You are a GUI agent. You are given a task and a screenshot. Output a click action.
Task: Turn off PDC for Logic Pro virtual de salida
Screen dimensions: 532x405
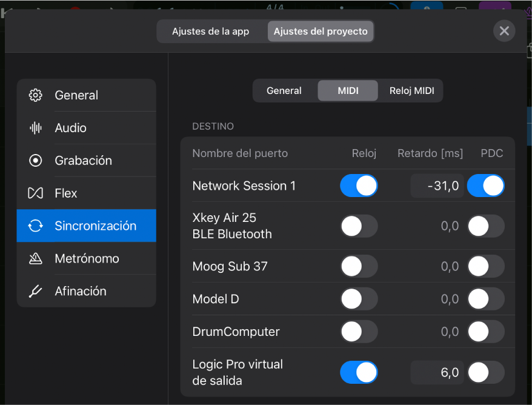(486, 372)
